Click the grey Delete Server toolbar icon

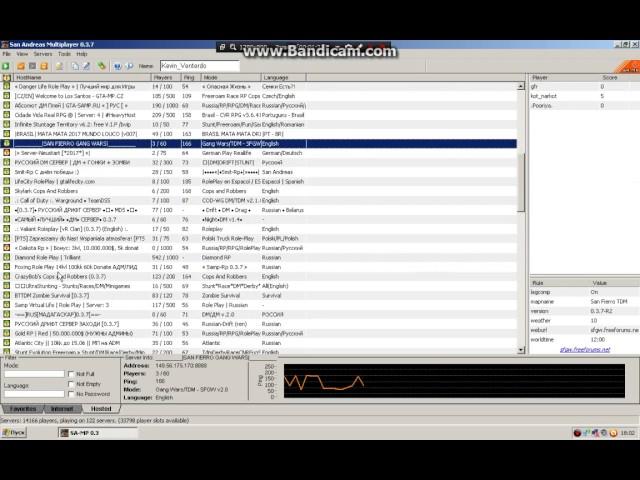pos(32,66)
